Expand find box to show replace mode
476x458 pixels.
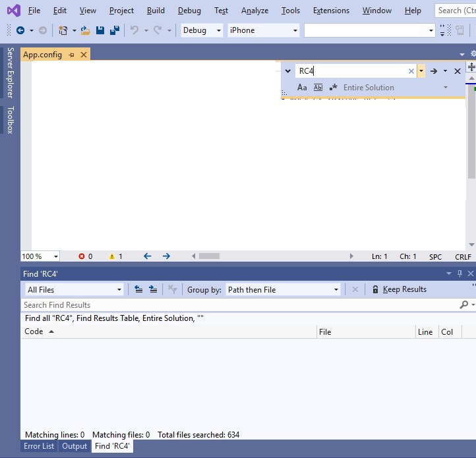click(288, 71)
